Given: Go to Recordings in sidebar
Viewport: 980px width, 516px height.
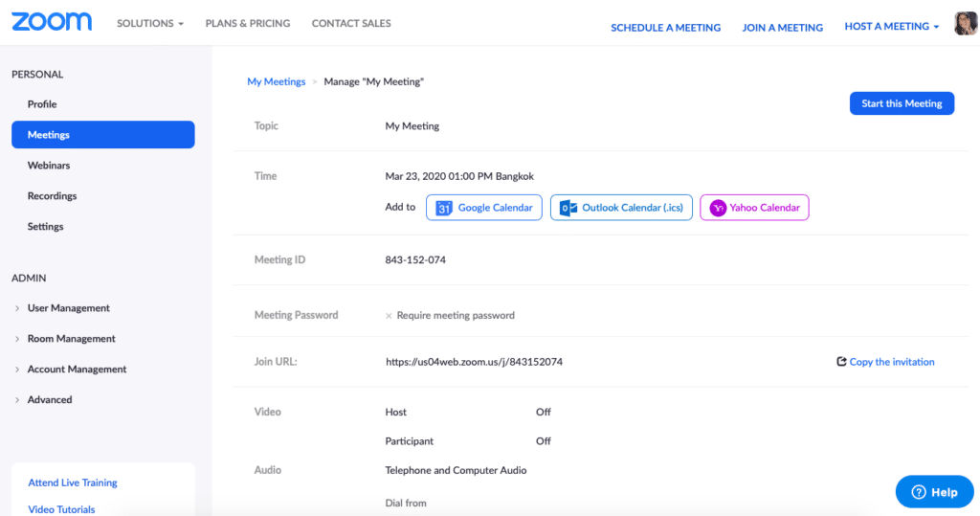Looking at the screenshot, I should 52,196.
